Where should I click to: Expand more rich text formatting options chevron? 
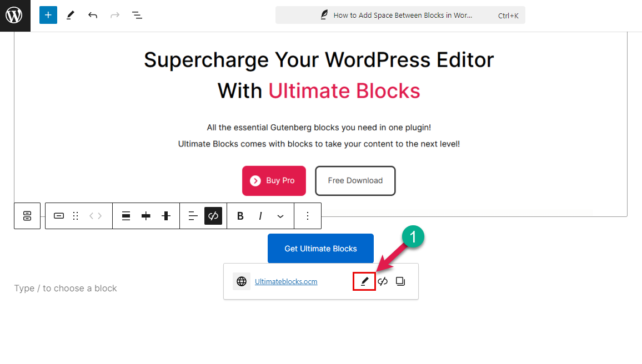[x=280, y=216]
